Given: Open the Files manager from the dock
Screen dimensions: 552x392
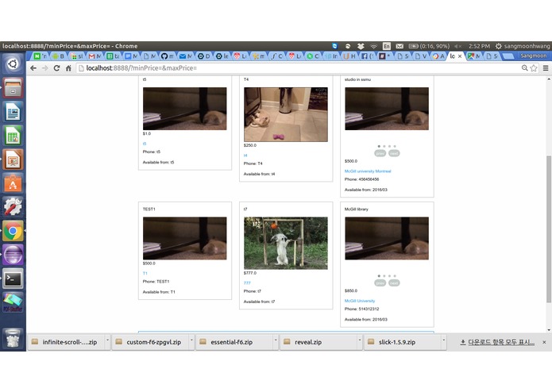Looking at the screenshot, I should click(13, 88).
